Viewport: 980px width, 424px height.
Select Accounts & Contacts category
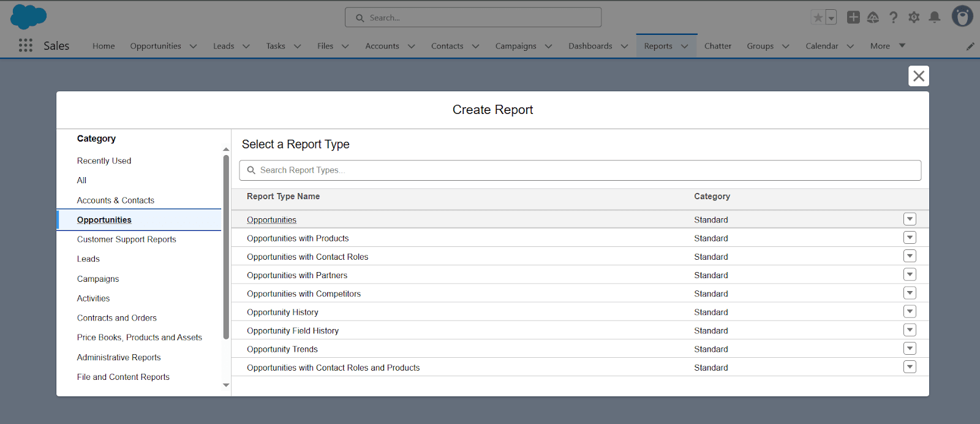pos(116,200)
